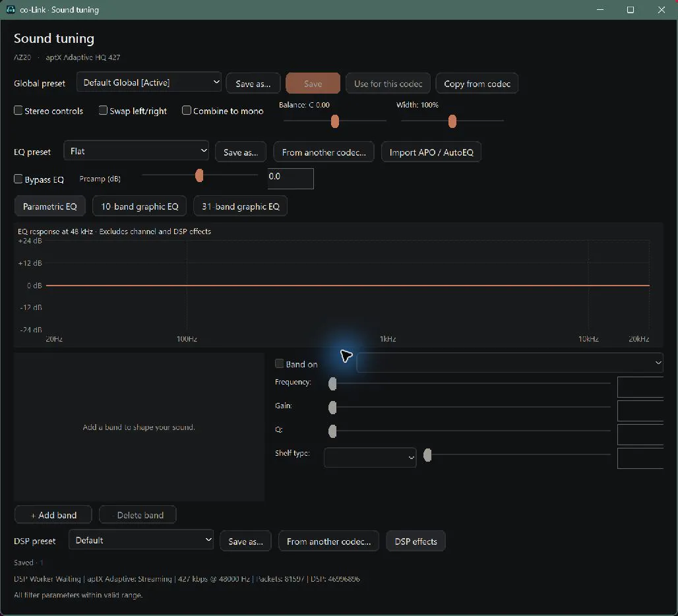678x616 pixels.
Task: Click EQ preset's From another codec button
Action: [324, 152]
